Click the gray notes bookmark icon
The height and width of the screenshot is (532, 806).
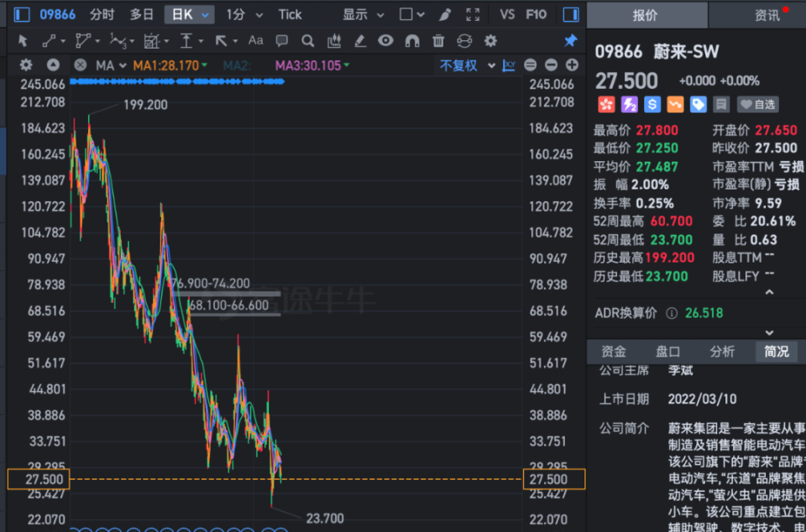coord(721,104)
